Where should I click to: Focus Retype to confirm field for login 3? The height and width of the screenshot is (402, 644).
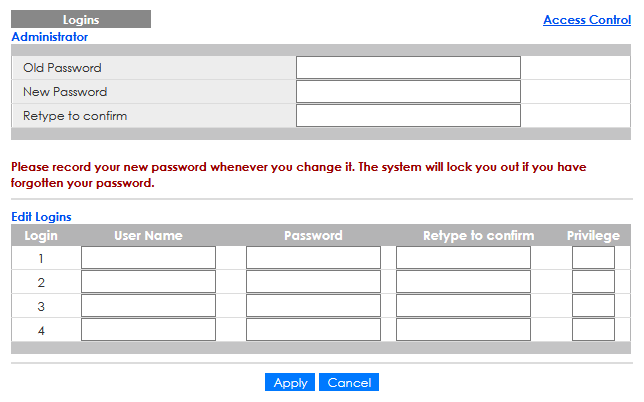pos(463,306)
